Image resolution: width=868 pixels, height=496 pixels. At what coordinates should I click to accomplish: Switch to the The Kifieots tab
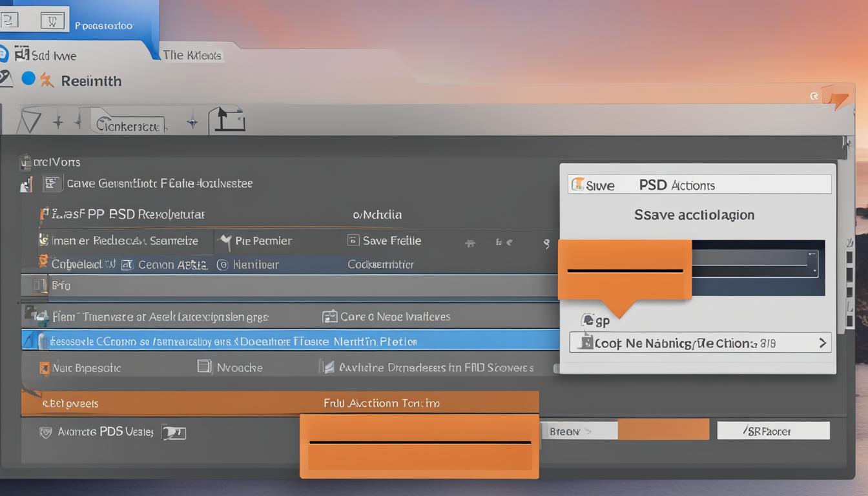192,56
